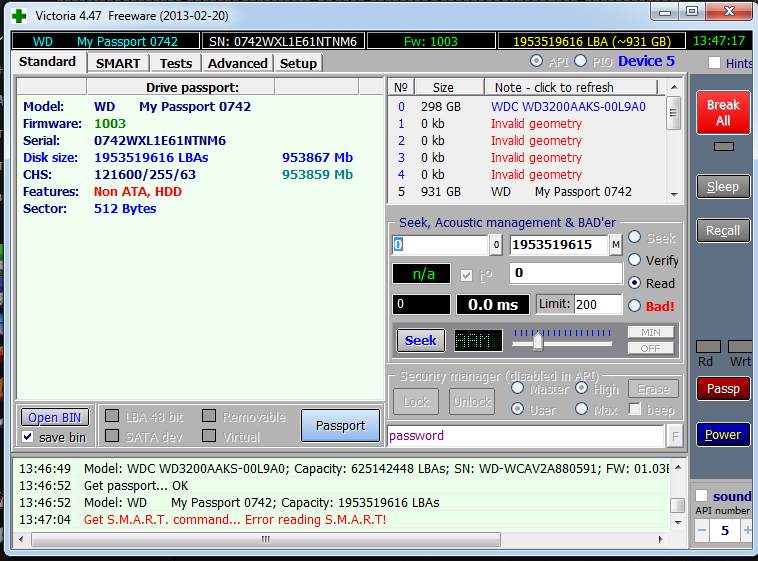758x561 pixels.
Task: Click the Open BIN button
Action: click(x=55, y=417)
